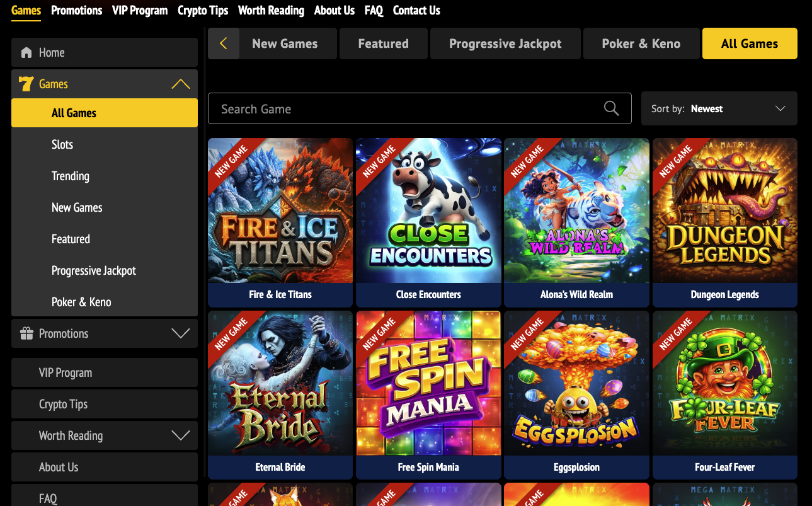Collapse the Games sidebar section

point(181,84)
